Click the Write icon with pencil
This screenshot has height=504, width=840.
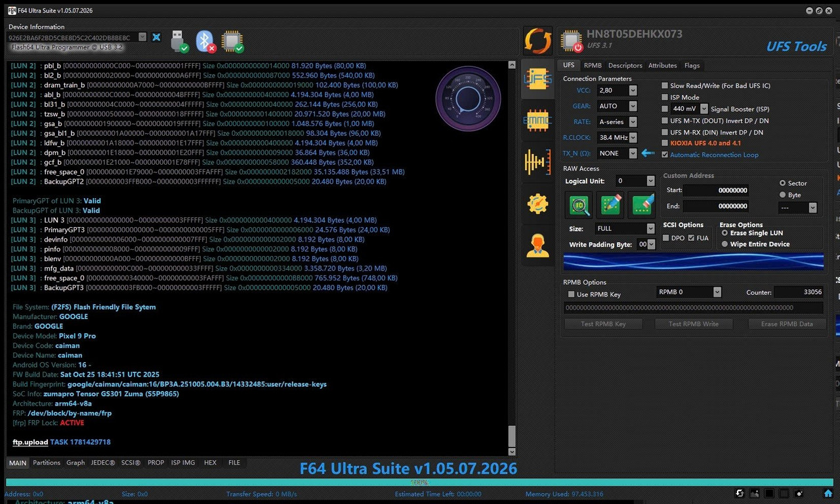610,205
